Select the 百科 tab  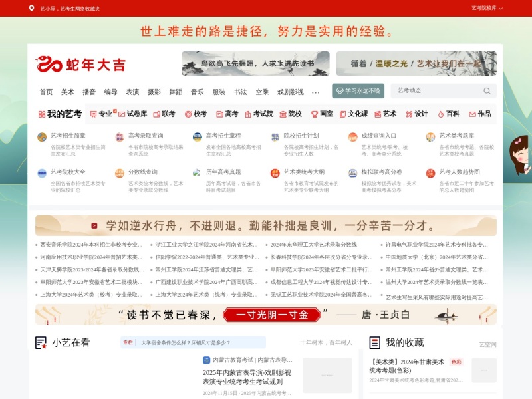(x=448, y=114)
